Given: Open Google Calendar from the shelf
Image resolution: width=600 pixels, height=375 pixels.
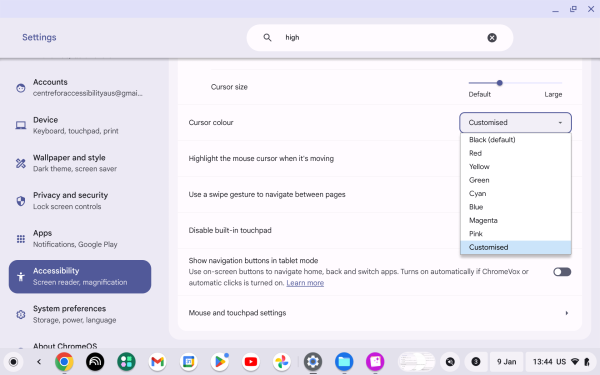Looking at the screenshot, I should [189, 362].
